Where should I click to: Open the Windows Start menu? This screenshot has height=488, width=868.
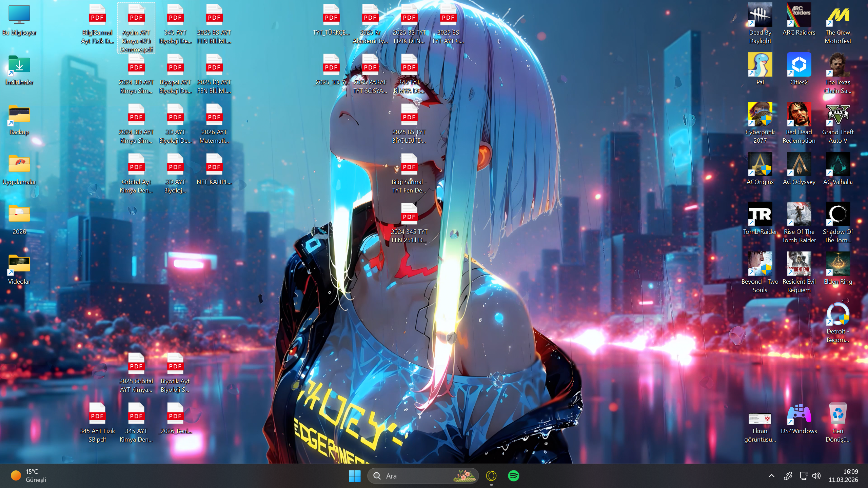[355, 476]
